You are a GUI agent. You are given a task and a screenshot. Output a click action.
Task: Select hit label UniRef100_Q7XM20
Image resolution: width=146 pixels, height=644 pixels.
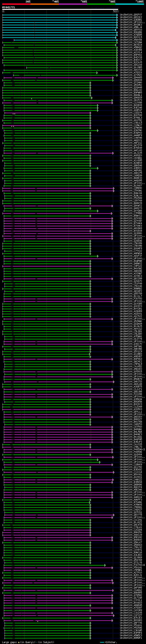tap(131, 75)
